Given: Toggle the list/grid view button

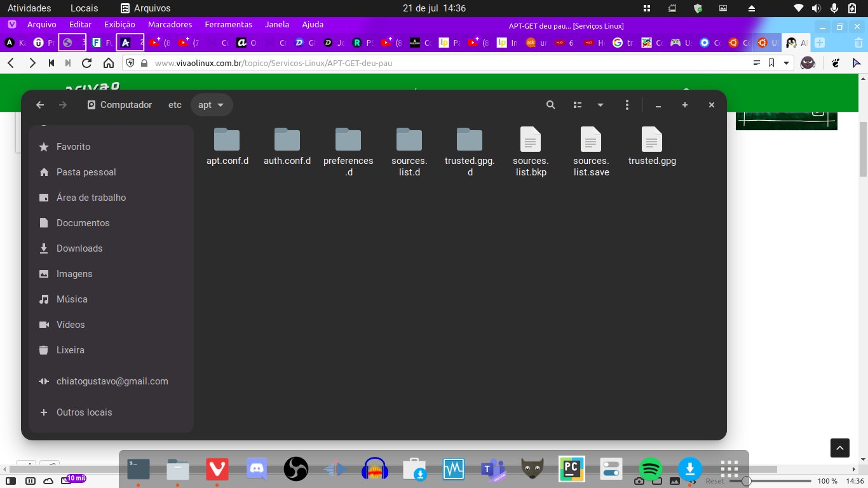Looking at the screenshot, I should click(x=578, y=105).
